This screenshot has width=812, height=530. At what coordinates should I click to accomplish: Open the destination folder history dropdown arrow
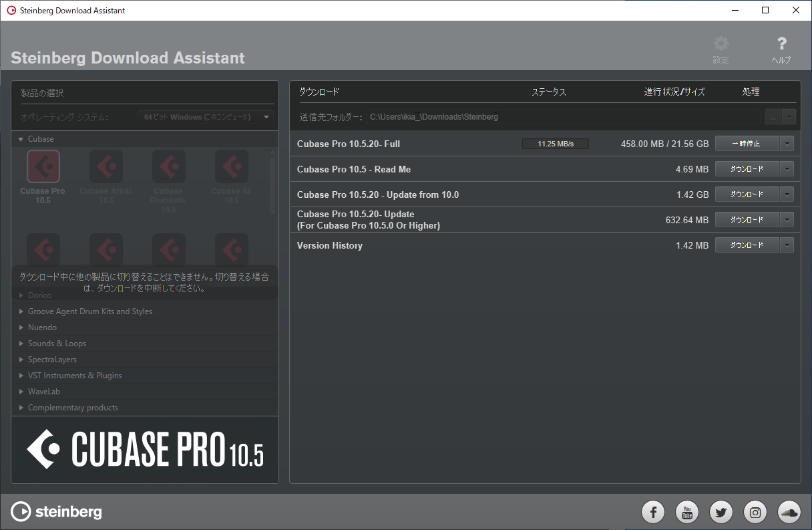coord(790,116)
